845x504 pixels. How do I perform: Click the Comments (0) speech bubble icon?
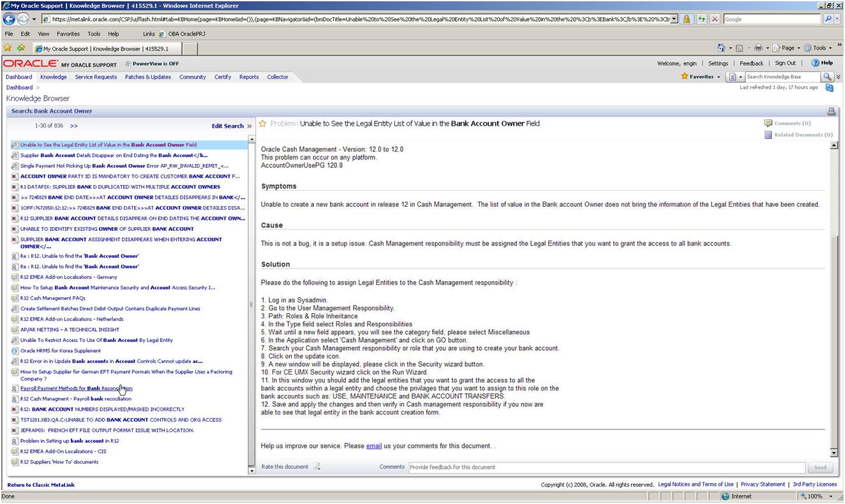click(x=768, y=123)
